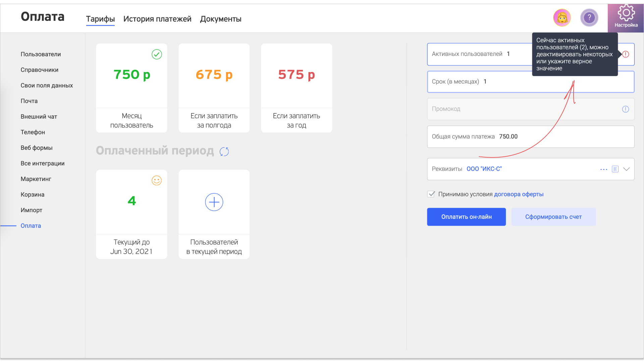Click red warning icon in Активных пользователей field
The height and width of the screenshot is (362, 644).
626,54
